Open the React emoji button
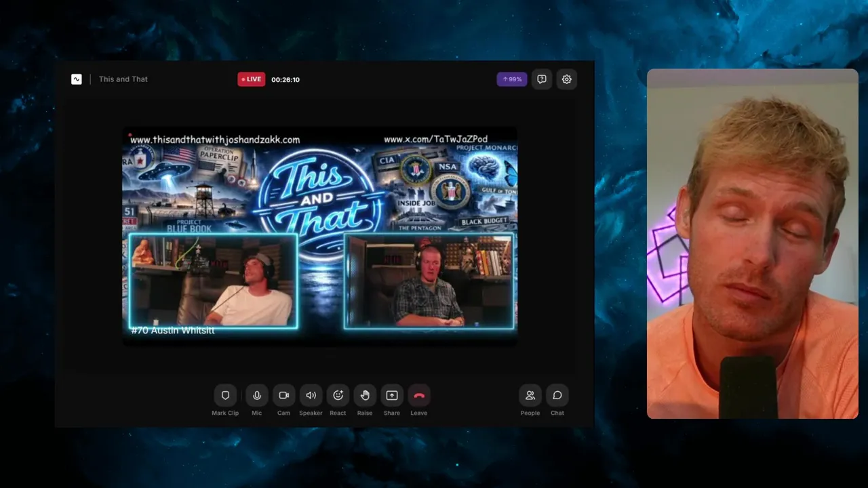 click(x=338, y=395)
